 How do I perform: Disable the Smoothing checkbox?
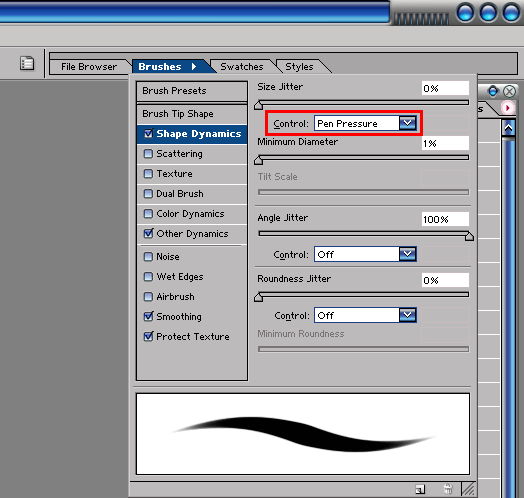coord(148,317)
